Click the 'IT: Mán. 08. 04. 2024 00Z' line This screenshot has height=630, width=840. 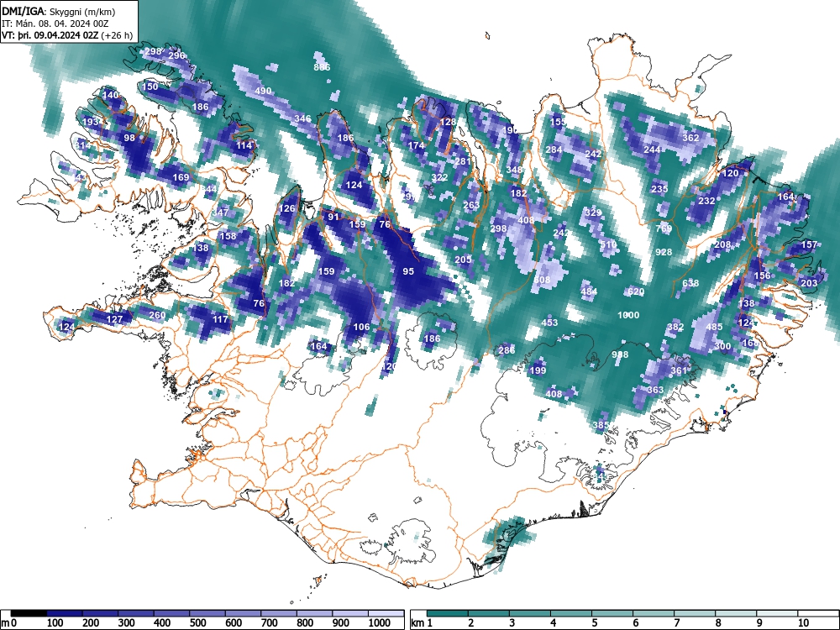tap(55, 24)
